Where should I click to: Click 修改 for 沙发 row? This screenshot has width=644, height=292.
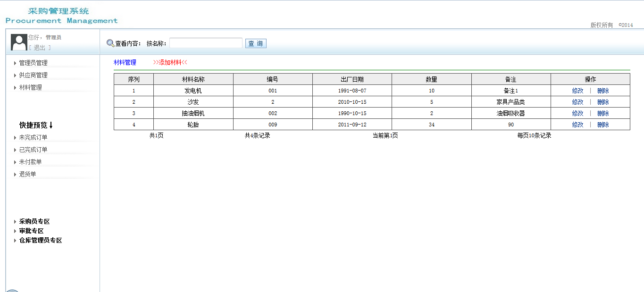(577, 102)
